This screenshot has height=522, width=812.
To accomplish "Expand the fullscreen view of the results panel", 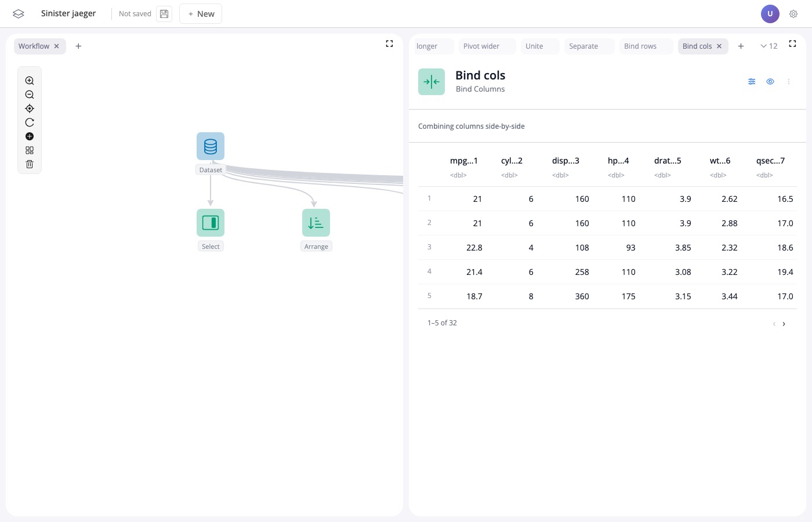I will 792,43.
